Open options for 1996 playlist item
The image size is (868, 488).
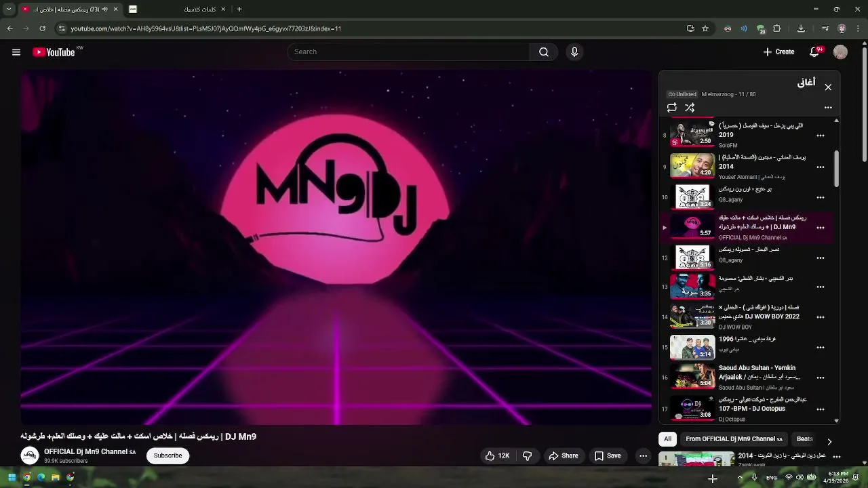(821, 347)
